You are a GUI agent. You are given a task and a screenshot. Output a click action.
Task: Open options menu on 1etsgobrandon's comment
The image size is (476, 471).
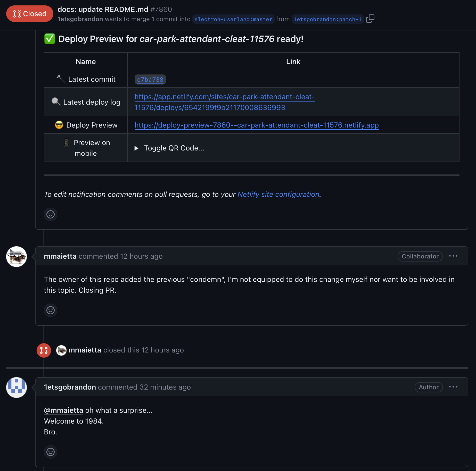coord(453,387)
